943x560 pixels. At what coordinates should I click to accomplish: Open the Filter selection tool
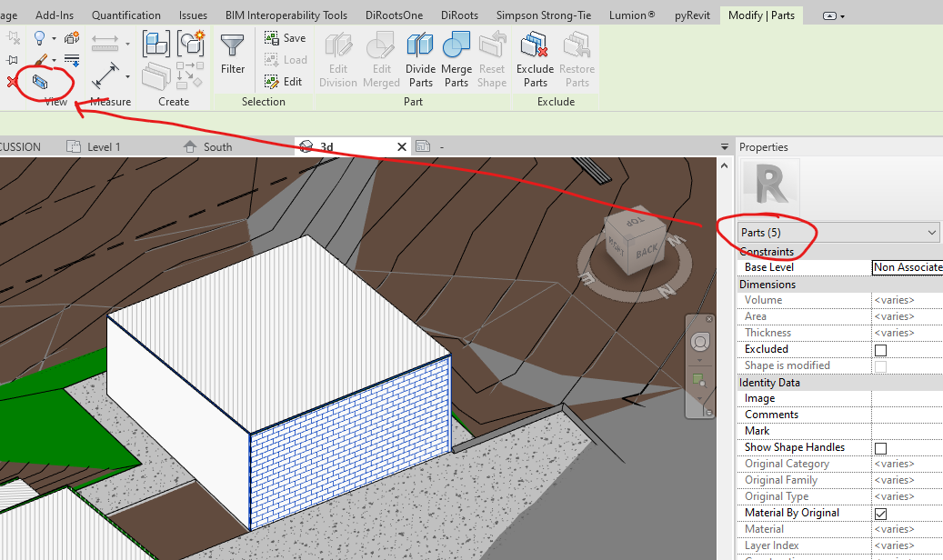[233, 55]
